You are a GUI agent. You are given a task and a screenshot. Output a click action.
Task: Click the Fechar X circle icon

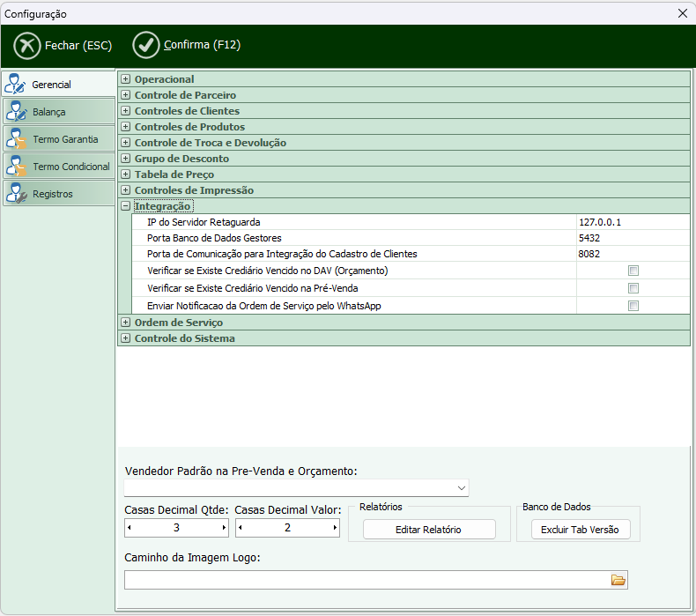pyautogui.click(x=27, y=45)
